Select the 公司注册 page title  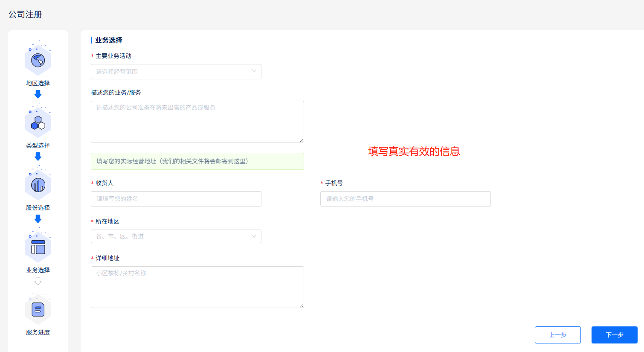click(x=25, y=14)
